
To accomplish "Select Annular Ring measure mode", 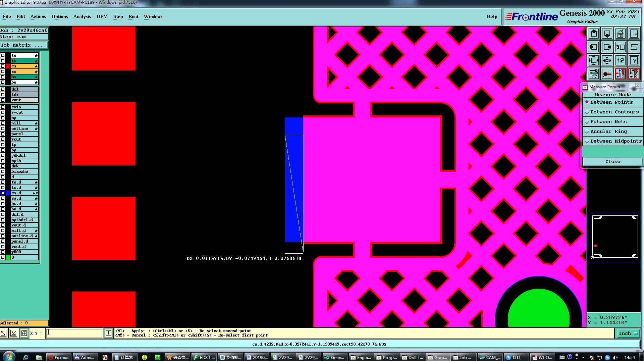I will [612, 131].
